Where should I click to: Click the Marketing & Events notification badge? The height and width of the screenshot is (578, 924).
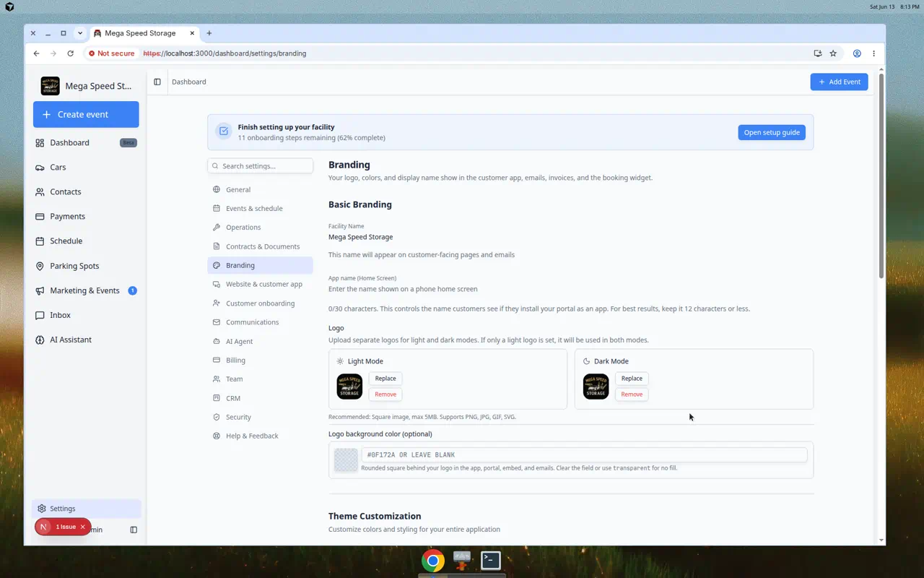tap(132, 290)
